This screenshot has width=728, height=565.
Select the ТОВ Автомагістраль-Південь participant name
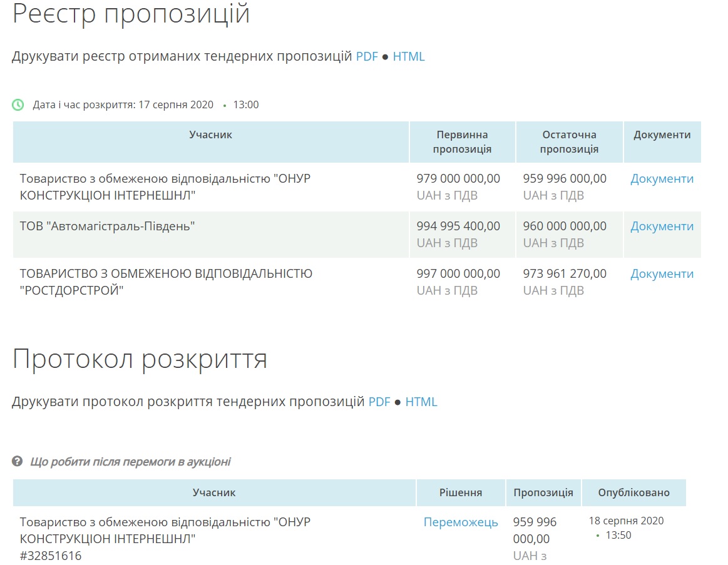[x=108, y=227]
